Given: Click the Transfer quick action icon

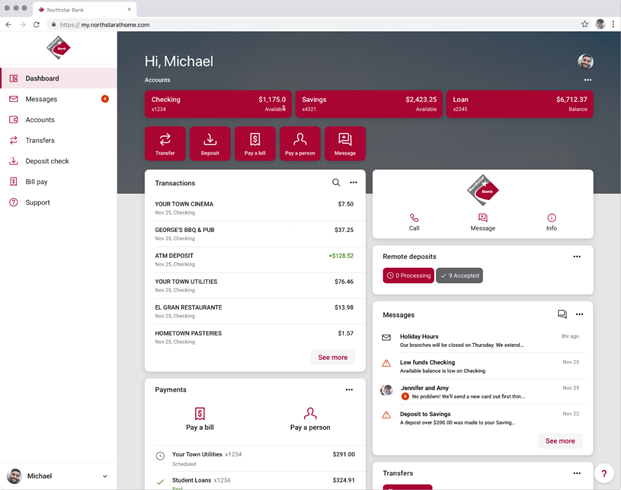Looking at the screenshot, I should coord(165,140).
